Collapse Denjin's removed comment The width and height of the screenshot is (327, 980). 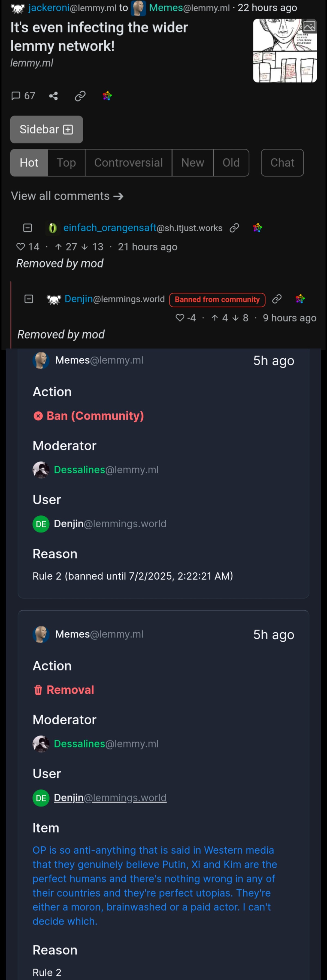pos(29,299)
